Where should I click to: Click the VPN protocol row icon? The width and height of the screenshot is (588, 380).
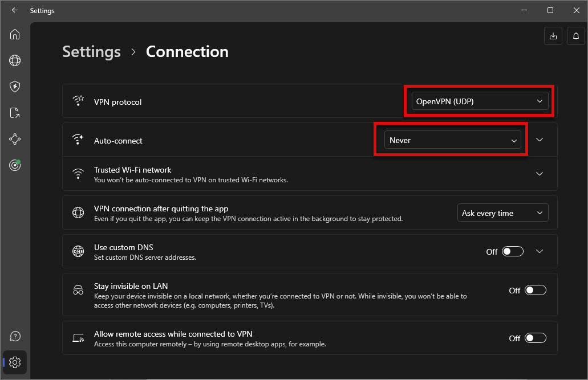coord(78,101)
